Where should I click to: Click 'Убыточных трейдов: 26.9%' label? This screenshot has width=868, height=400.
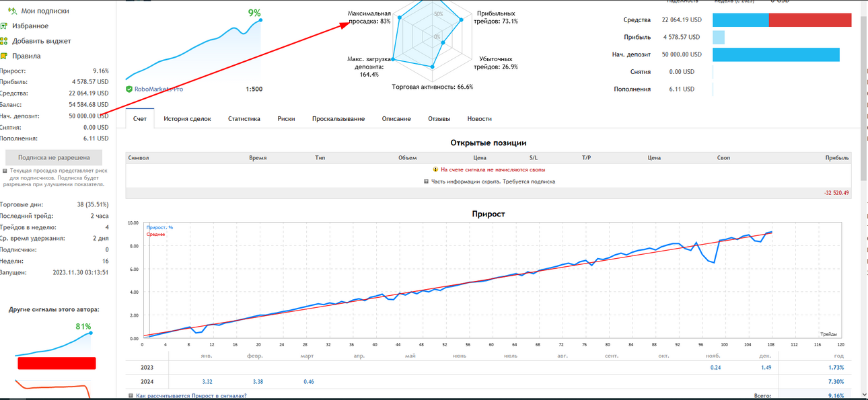coord(496,63)
